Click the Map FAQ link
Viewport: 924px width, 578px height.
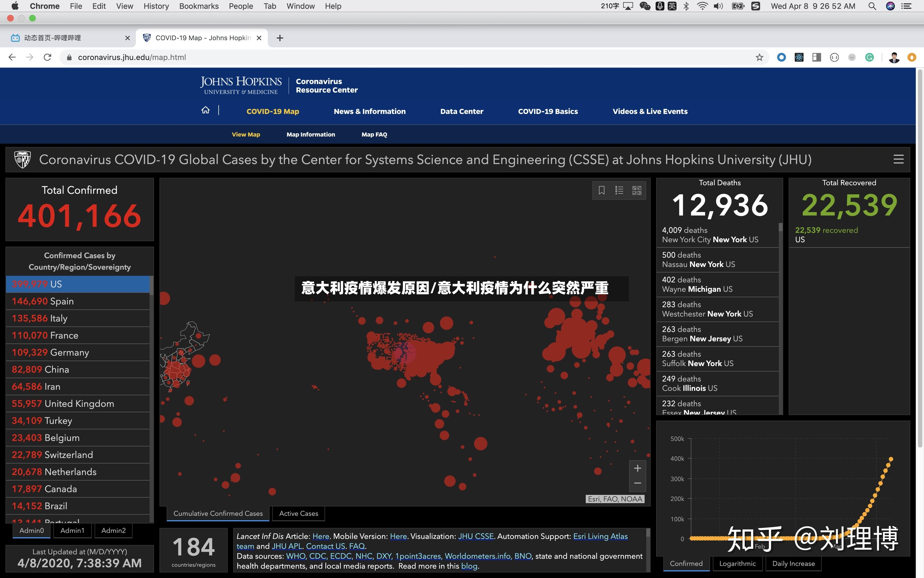374,135
